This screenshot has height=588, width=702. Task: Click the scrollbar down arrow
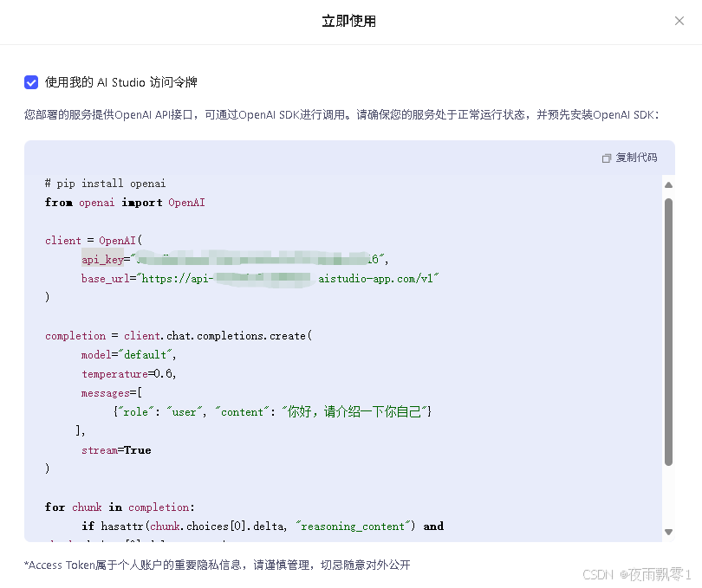[668, 533]
